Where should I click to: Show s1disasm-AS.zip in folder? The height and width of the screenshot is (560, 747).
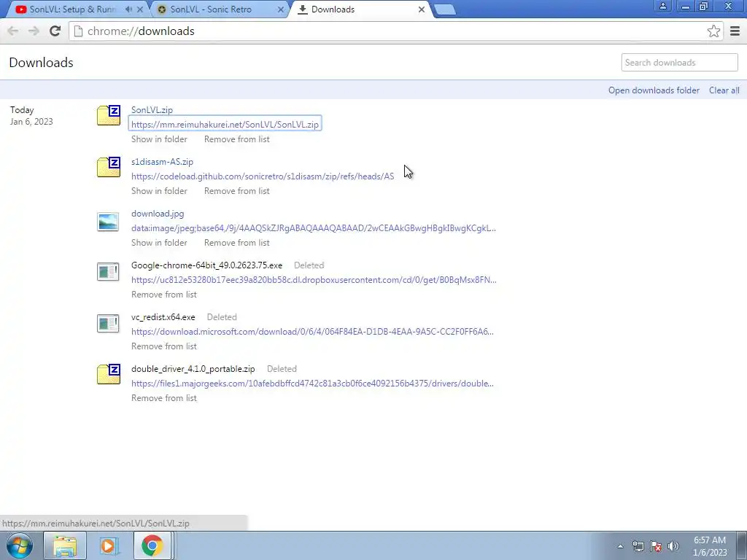(159, 191)
